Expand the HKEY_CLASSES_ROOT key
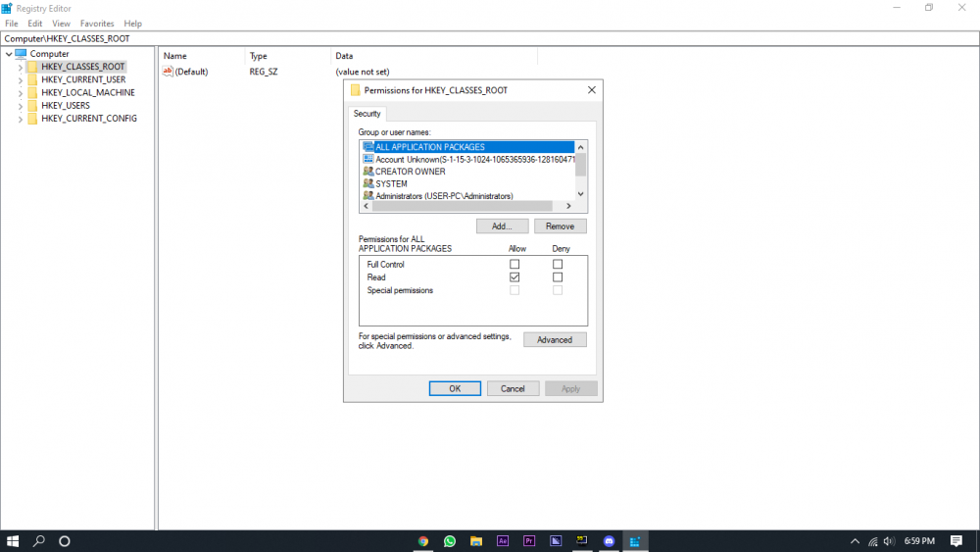Image resolution: width=980 pixels, height=552 pixels. click(20, 67)
